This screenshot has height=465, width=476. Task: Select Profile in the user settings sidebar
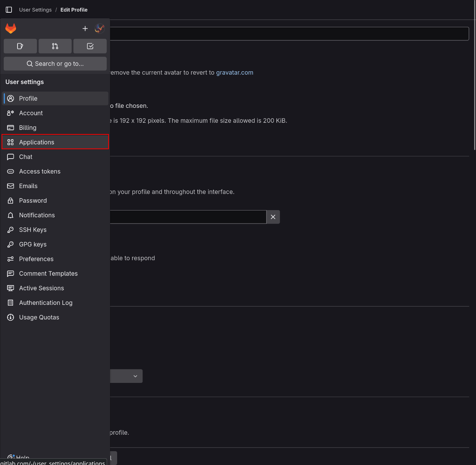point(28,98)
